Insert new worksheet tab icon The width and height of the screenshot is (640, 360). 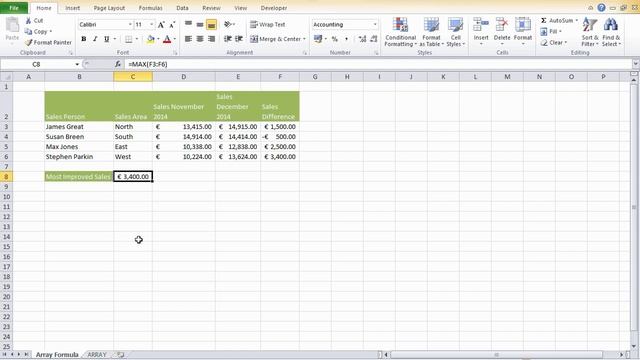[120, 355]
